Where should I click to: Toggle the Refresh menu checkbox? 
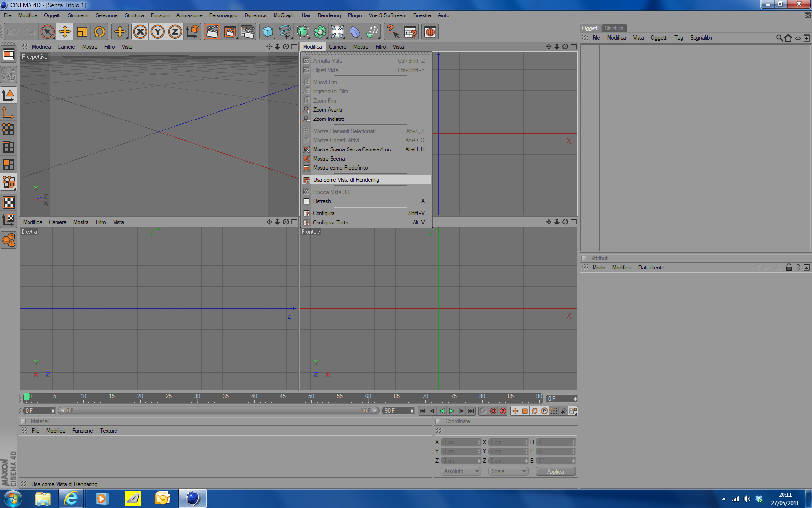306,201
